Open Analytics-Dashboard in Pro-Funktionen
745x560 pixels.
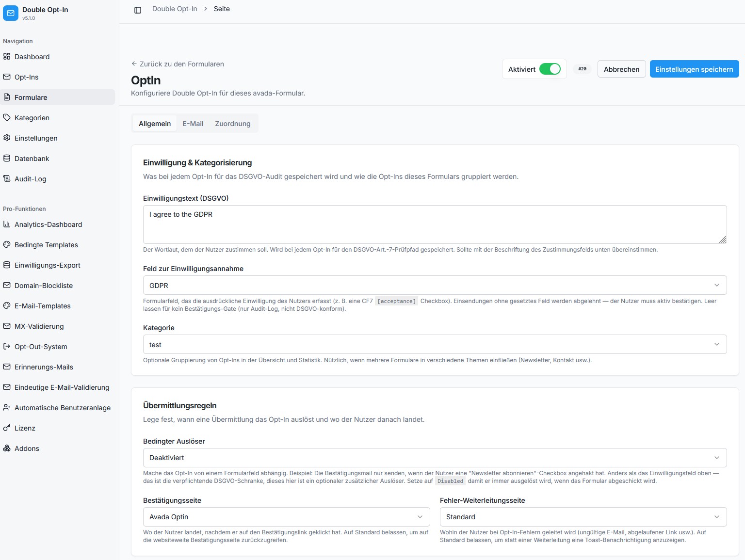click(x=58, y=224)
